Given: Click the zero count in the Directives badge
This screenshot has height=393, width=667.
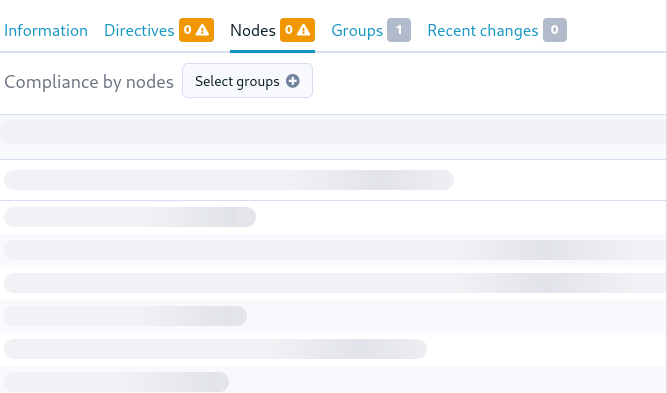Looking at the screenshot, I should tap(188, 30).
